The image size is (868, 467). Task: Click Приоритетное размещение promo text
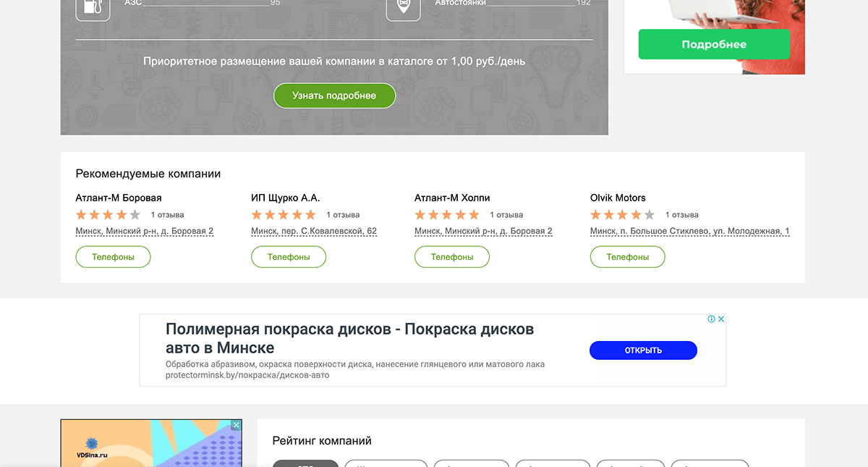[334, 62]
